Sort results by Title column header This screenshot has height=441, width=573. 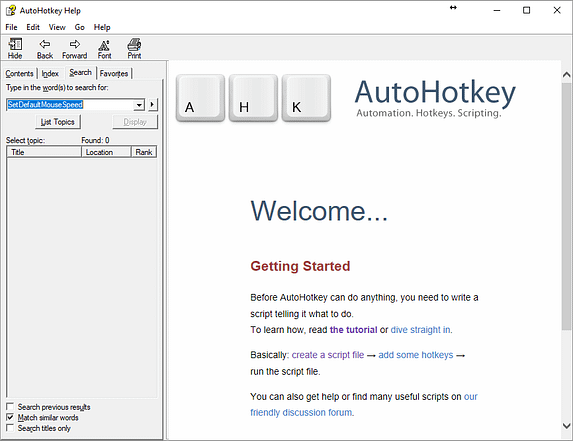tap(44, 152)
